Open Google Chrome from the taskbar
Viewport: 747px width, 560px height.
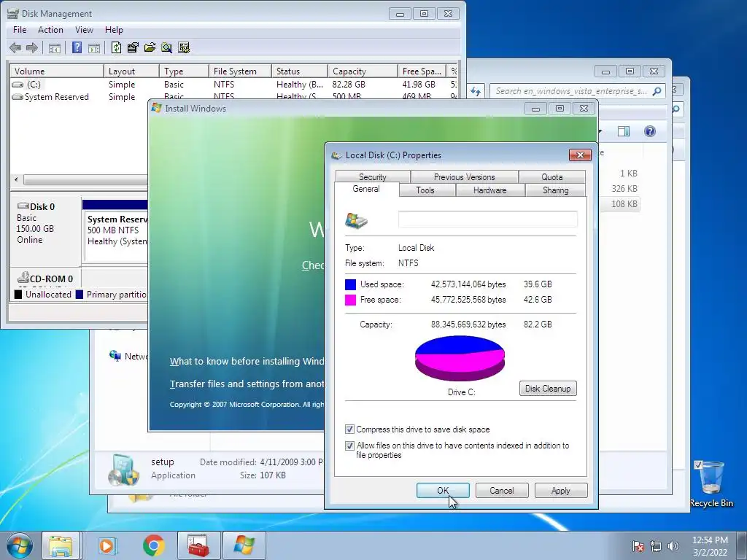coord(153,545)
